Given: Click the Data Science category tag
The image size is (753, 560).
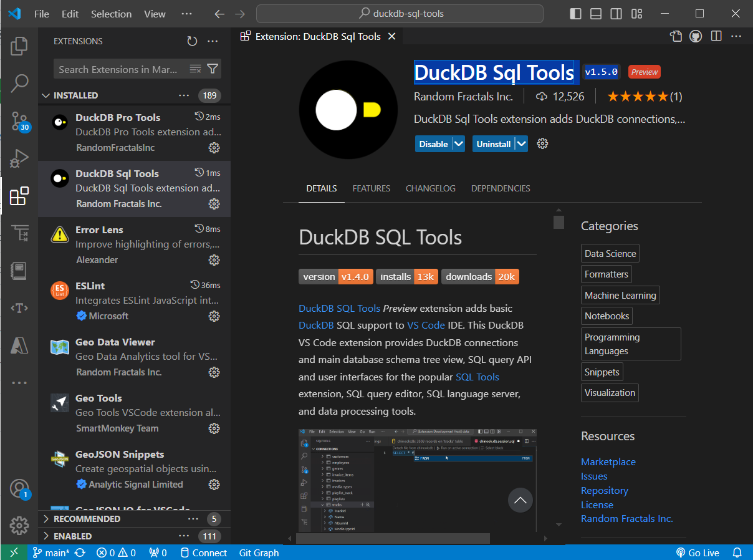Looking at the screenshot, I should [610, 254].
